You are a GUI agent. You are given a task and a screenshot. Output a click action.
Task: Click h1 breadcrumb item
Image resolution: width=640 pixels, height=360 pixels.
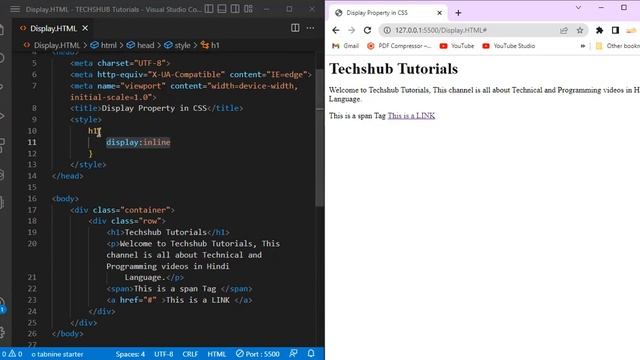coord(215,45)
